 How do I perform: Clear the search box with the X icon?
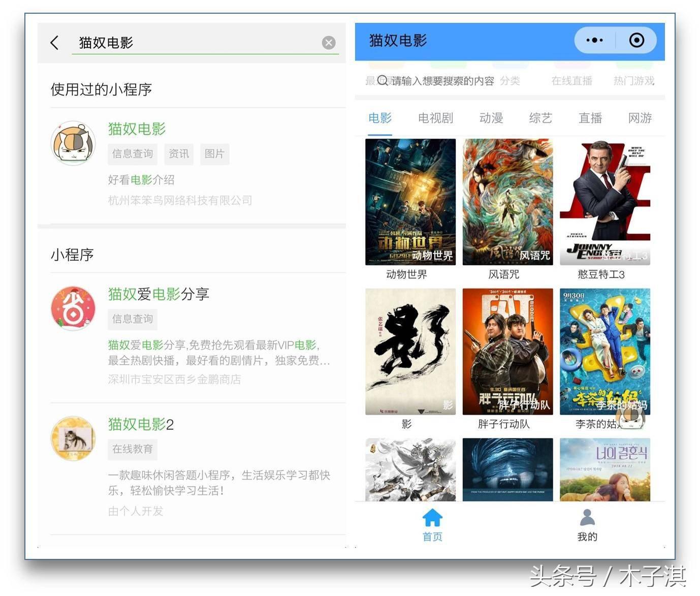click(329, 43)
